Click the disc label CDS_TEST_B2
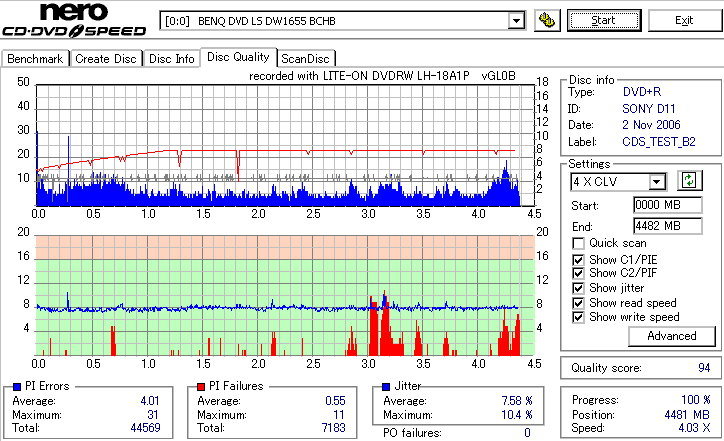This screenshot has height=441, width=724. 659,142
